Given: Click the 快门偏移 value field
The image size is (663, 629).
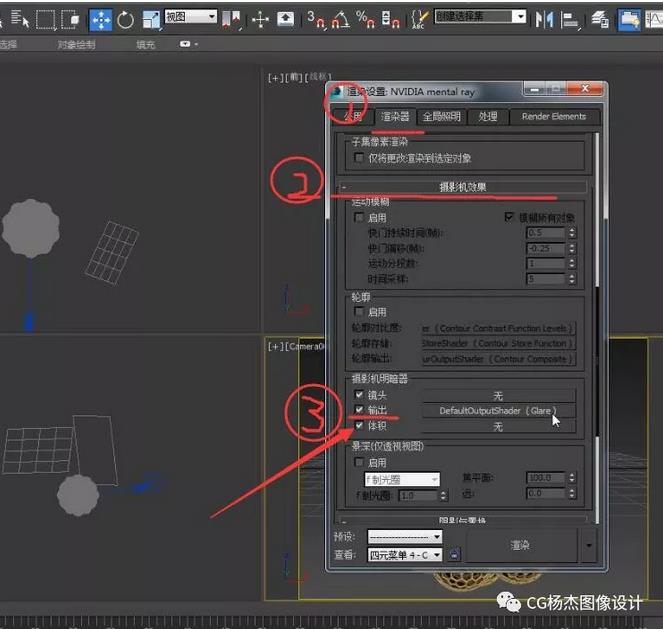Looking at the screenshot, I should [545, 248].
